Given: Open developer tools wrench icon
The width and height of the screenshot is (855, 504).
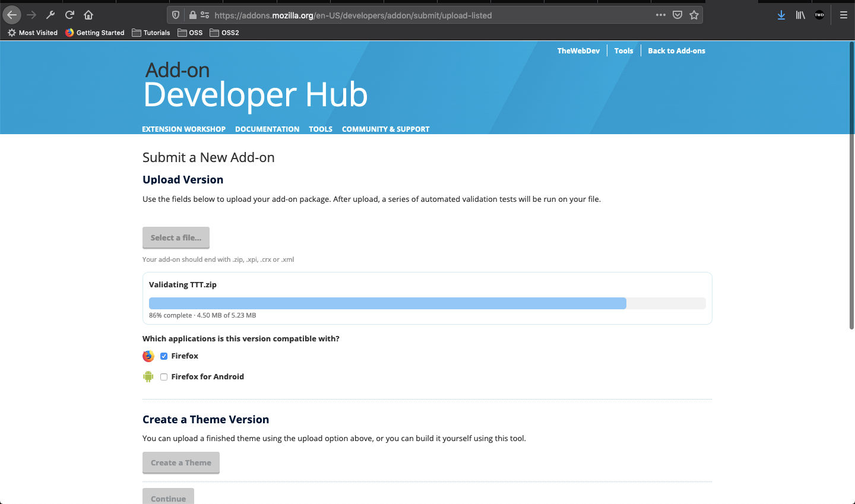Looking at the screenshot, I should tap(50, 15).
